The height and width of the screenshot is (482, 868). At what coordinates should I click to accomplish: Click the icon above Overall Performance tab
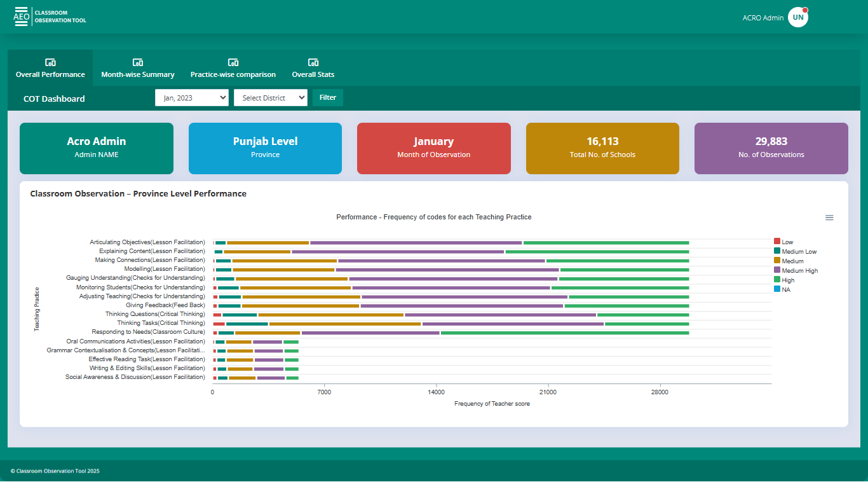click(50, 62)
